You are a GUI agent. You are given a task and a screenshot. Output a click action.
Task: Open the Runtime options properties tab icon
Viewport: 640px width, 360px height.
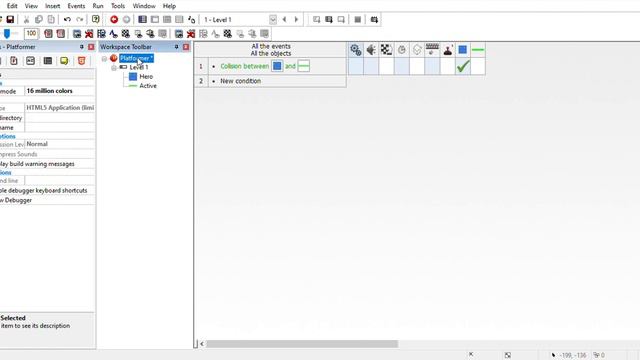tap(14, 61)
